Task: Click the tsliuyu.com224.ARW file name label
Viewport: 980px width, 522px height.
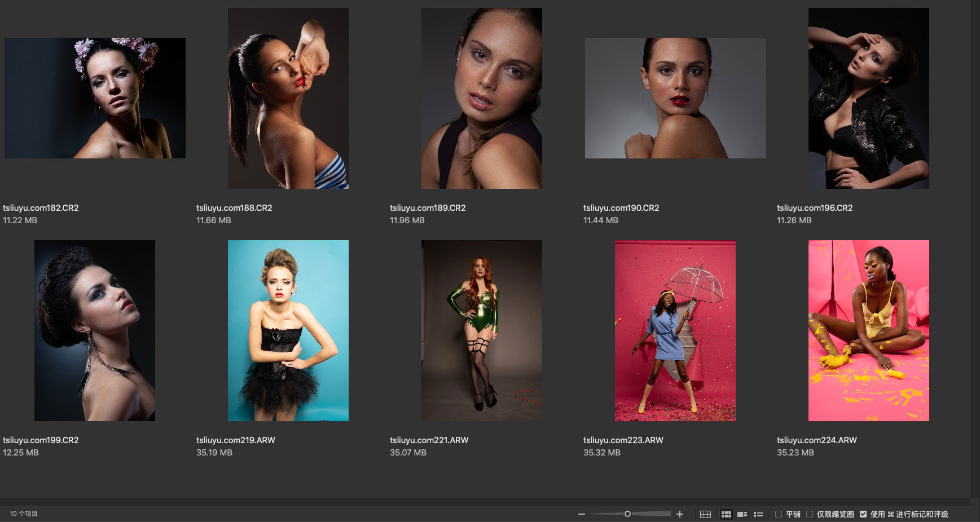Action: coord(816,440)
